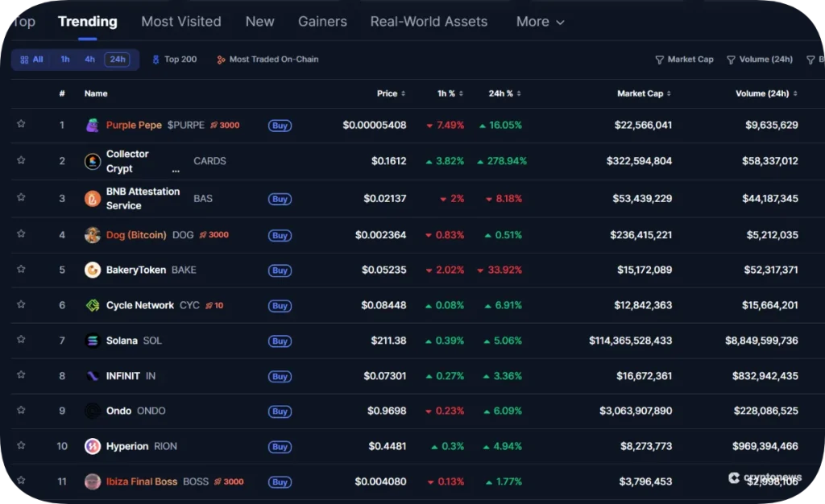Filter by Top 200
The height and width of the screenshot is (504, 825).
click(175, 60)
